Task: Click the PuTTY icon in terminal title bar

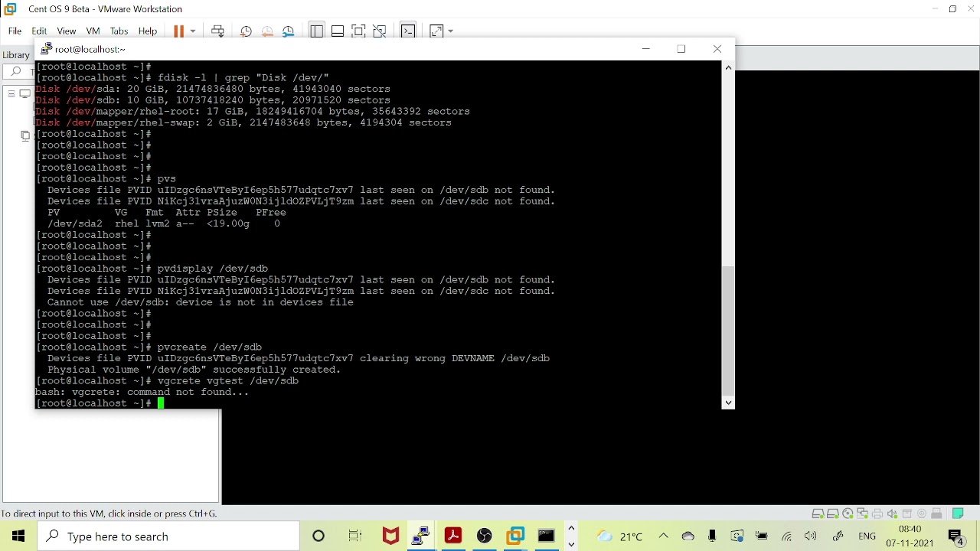Action: (47, 49)
